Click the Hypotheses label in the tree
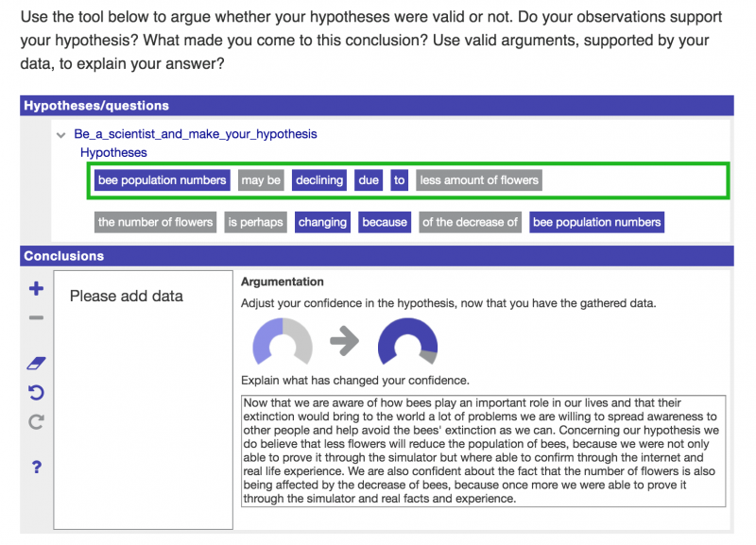This screenshot has height=545, width=756. [113, 152]
